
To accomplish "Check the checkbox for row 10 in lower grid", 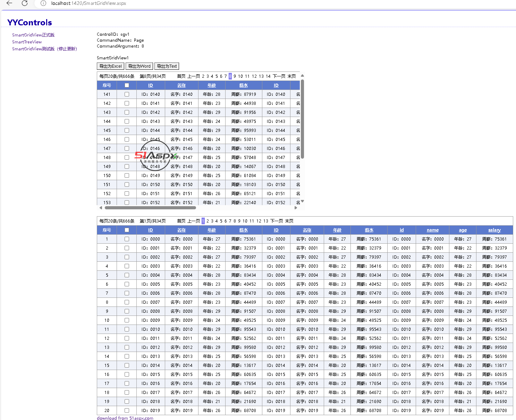I will coord(127,320).
